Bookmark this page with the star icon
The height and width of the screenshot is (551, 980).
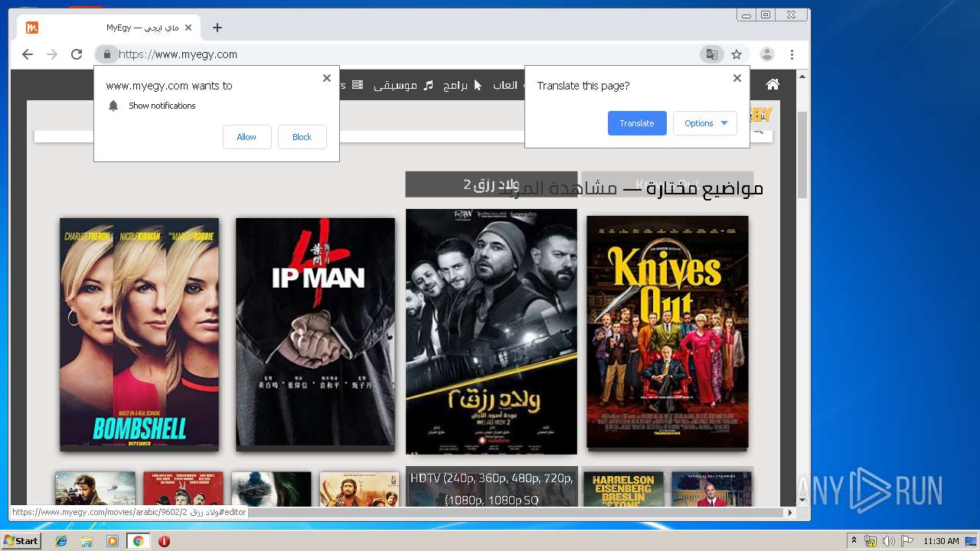[x=737, y=54]
